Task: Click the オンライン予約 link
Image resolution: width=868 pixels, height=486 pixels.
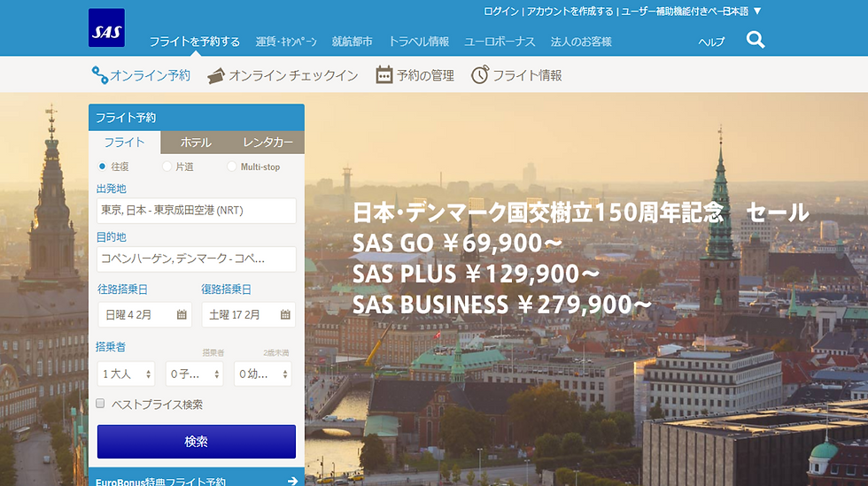Action: coord(150,75)
